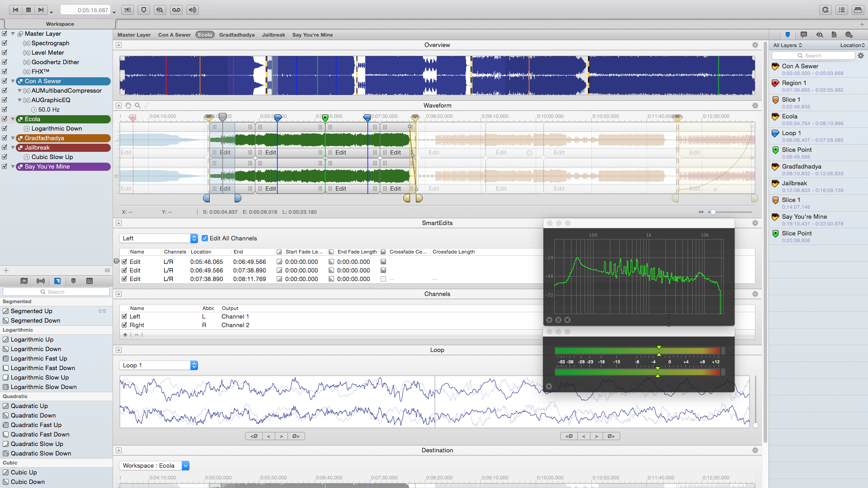
Task: Open the comments panel speech-bubble icon
Action: 803,35
